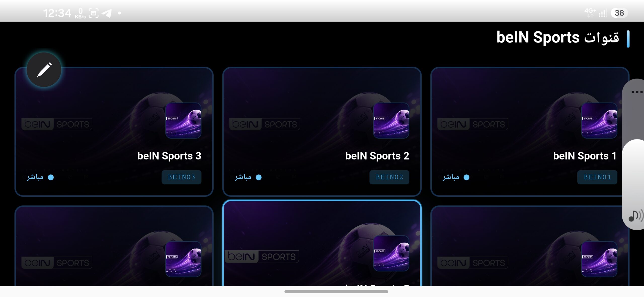The image size is (644, 297).
Task: Click the BEIN01 code badge
Action: tap(597, 177)
